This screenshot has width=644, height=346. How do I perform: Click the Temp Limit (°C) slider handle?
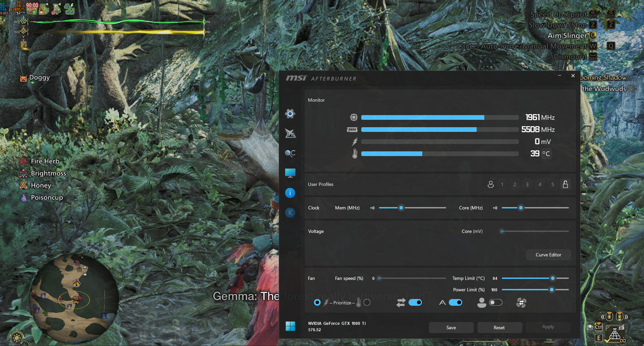click(553, 278)
